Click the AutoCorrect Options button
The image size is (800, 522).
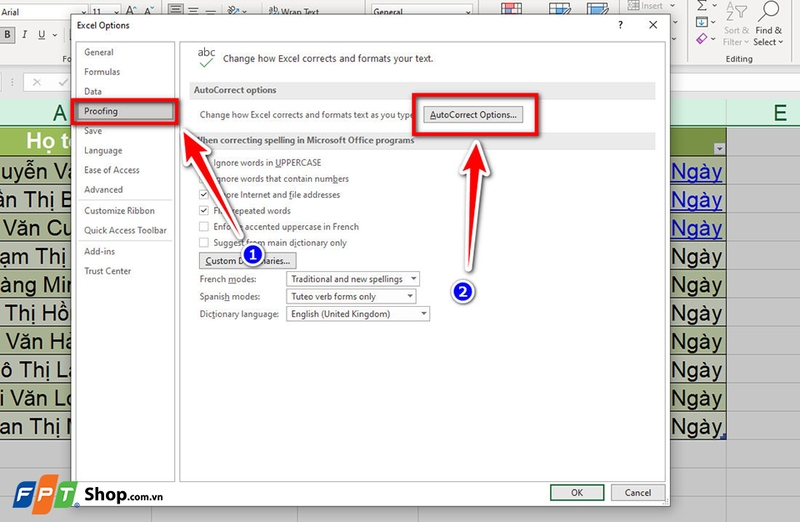473,115
